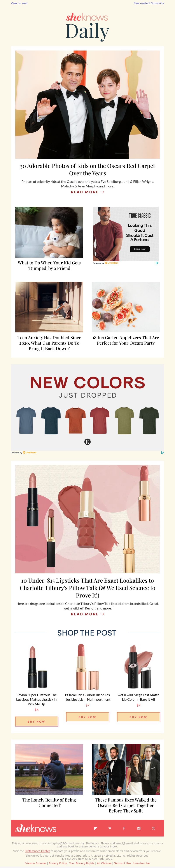Click Shop Now button in True Classic ad
Screen dimensions: 175x868
140,249
